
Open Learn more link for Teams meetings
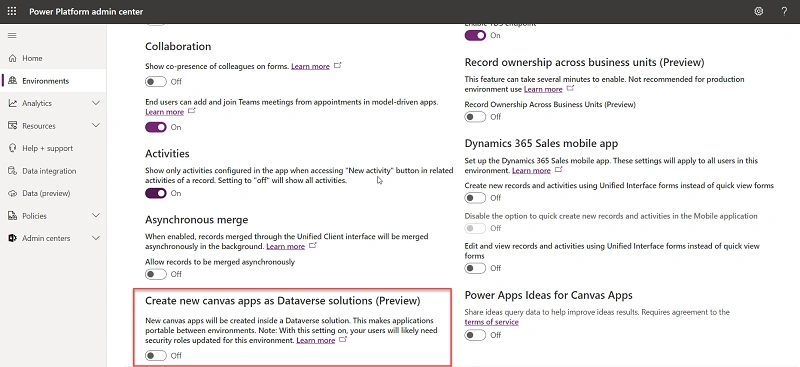click(x=164, y=112)
